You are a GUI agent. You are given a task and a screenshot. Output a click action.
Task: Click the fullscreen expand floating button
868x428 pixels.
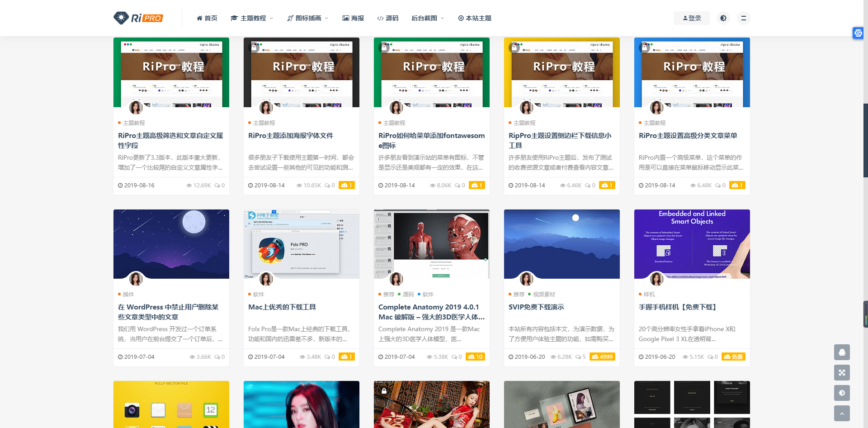tap(842, 372)
